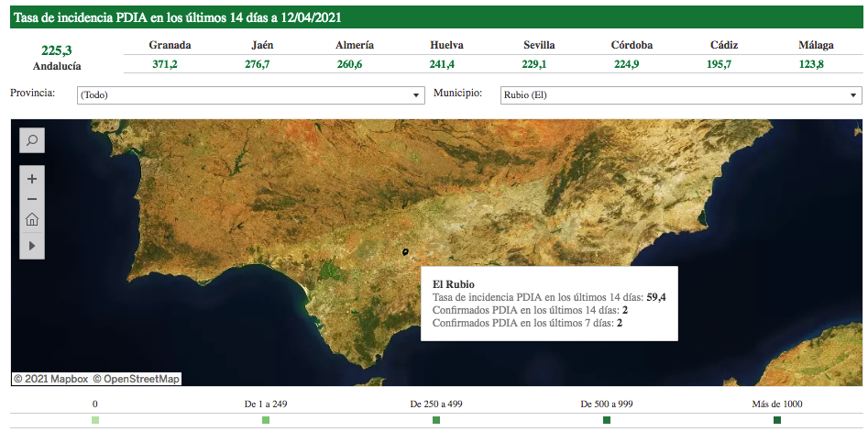Select the 'Más de 1000' legend swatch

click(x=777, y=420)
